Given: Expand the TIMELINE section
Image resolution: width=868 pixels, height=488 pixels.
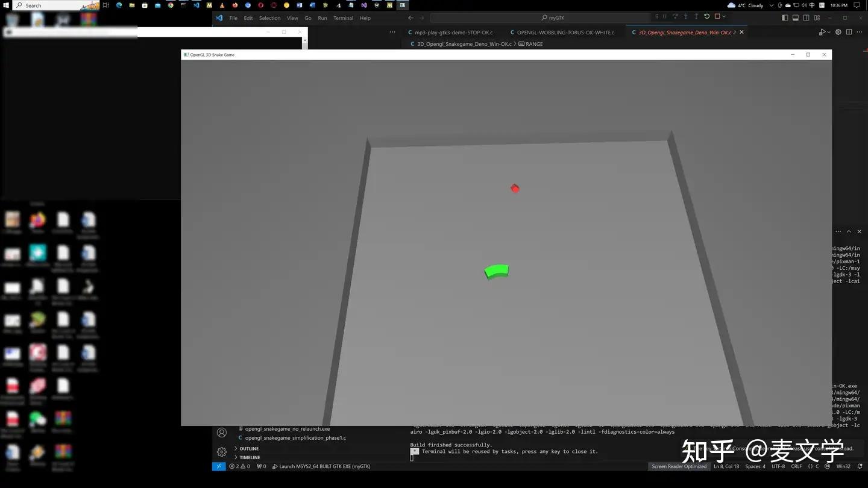Looking at the screenshot, I should (249, 457).
